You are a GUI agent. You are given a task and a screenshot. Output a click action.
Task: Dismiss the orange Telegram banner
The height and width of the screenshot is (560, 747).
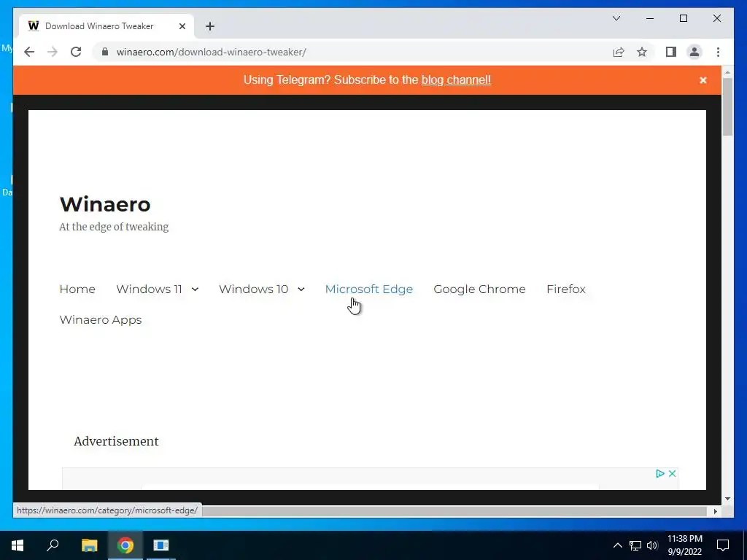point(703,80)
